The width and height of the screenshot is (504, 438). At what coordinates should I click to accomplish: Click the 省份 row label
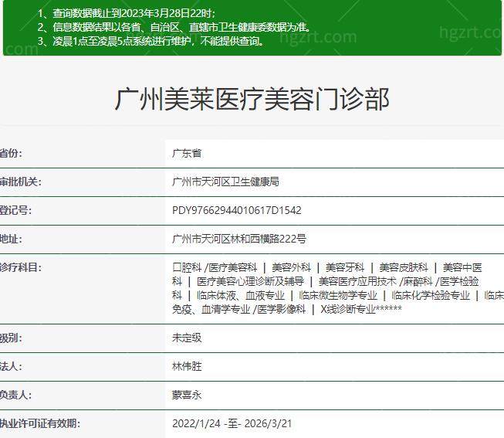coord(12,154)
